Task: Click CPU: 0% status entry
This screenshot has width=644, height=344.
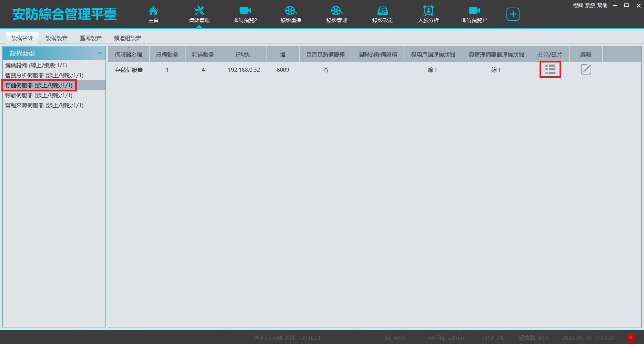Action: 493,338
